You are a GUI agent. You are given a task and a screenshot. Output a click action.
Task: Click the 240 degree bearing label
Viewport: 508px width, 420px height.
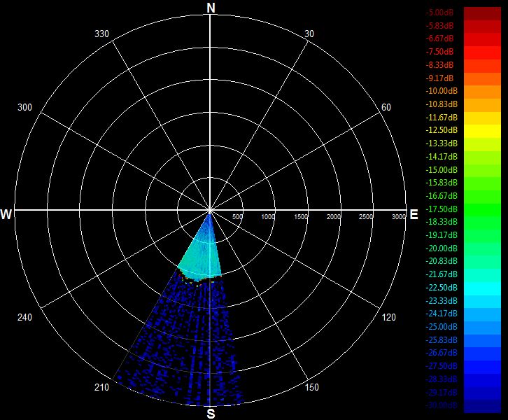click(x=24, y=317)
